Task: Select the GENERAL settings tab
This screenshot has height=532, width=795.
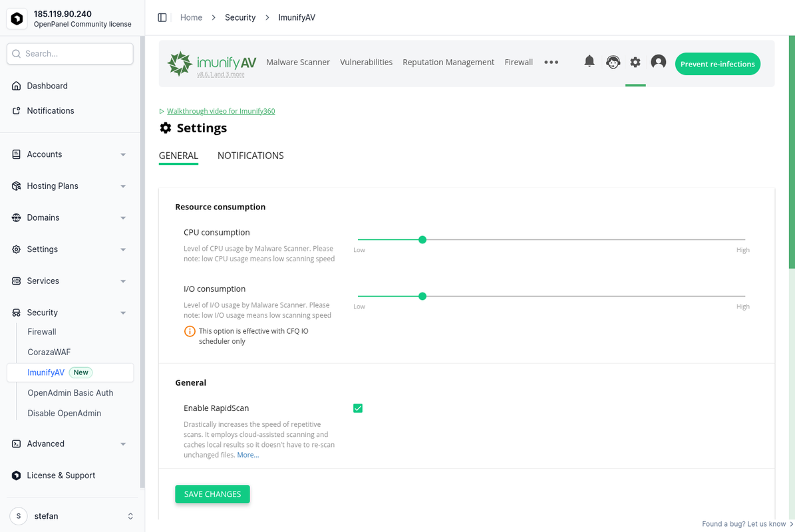Action: (x=178, y=156)
